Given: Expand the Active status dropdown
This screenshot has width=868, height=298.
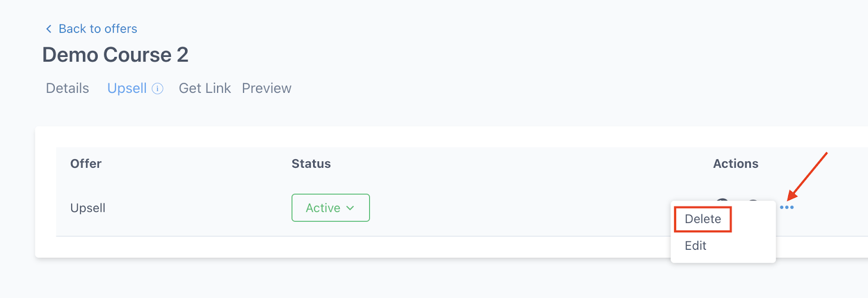Looking at the screenshot, I should pyautogui.click(x=330, y=208).
